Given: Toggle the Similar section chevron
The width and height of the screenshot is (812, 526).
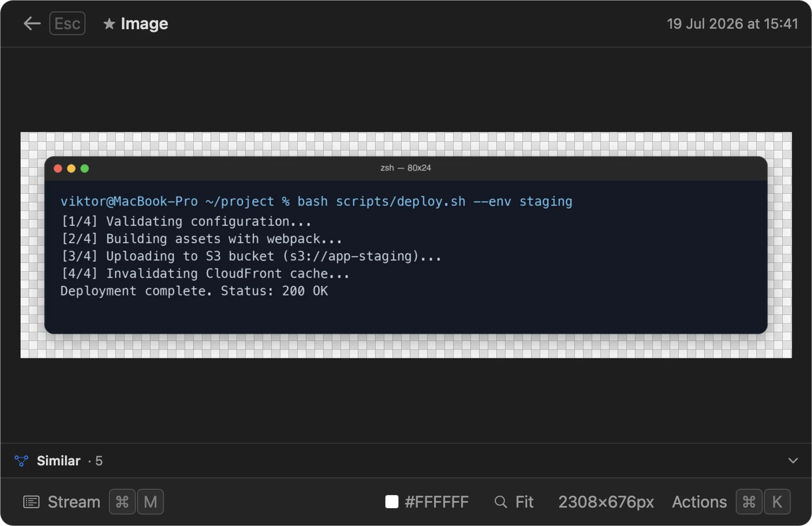Looking at the screenshot, I should pyautogui.click(x=793, y=461).
